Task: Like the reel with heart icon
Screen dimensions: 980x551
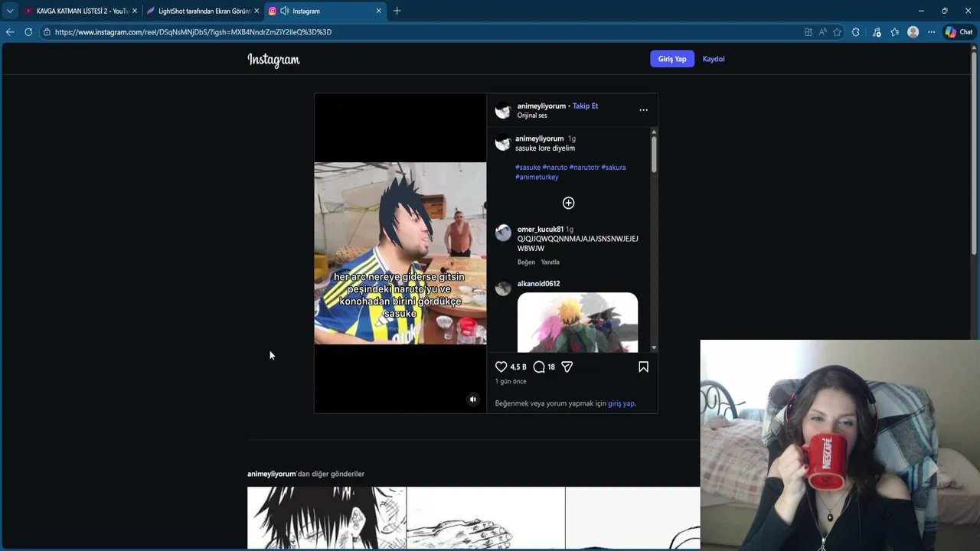Action: pyautogui.click(x=501, y=367)
